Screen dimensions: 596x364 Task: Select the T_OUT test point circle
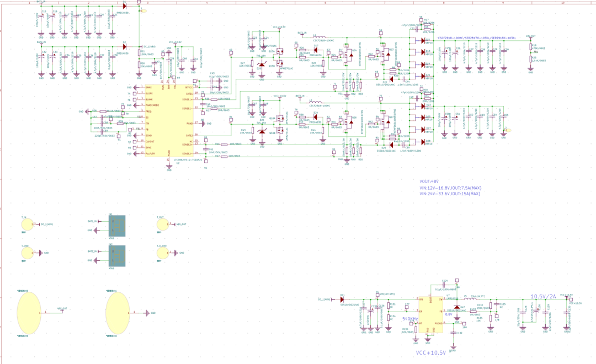(163, 224)
